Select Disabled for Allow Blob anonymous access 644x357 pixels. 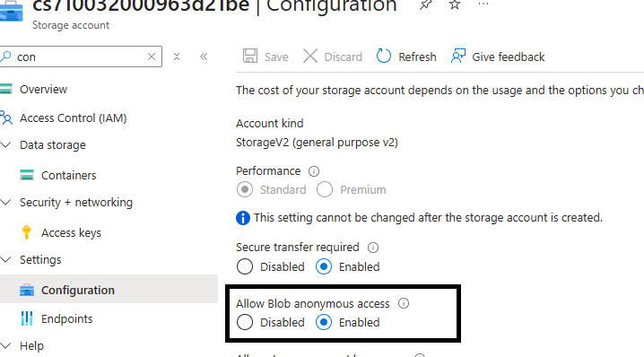pos(245,323)
